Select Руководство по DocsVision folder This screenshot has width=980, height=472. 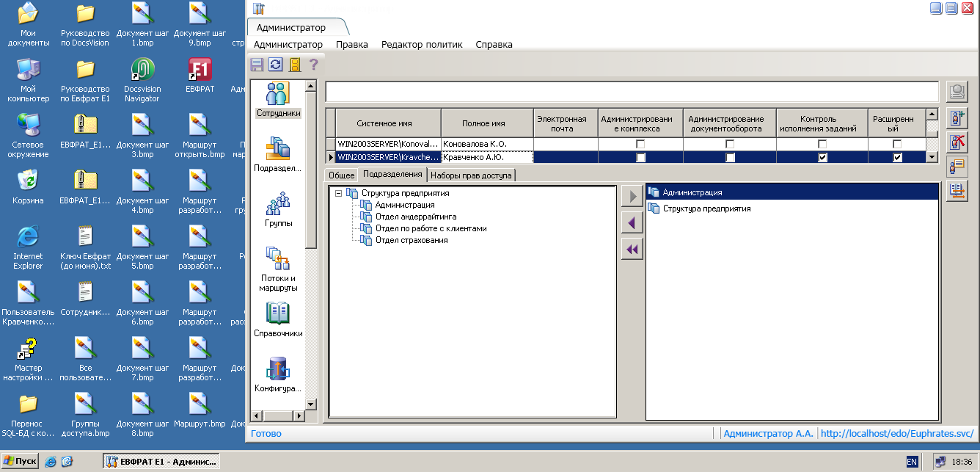[x=85, y=25]
